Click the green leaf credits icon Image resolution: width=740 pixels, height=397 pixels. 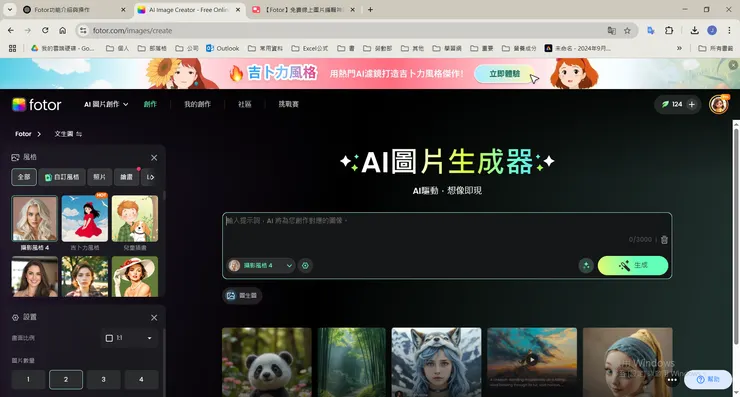tap(665, 104)
